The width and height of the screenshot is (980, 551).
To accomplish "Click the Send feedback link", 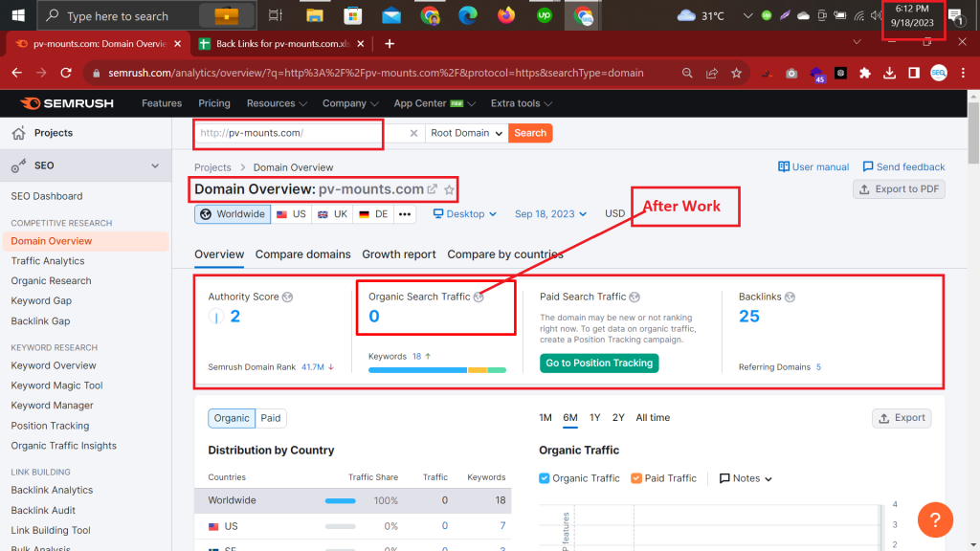I will coord(903,166).
